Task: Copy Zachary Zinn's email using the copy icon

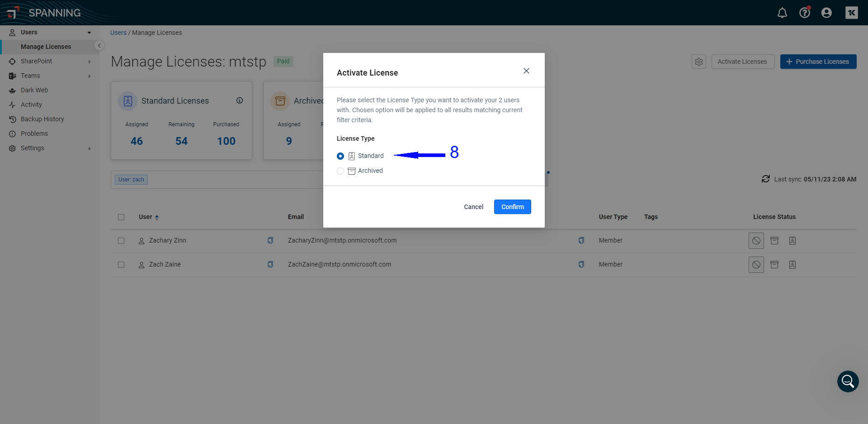Action: point(270,240)
